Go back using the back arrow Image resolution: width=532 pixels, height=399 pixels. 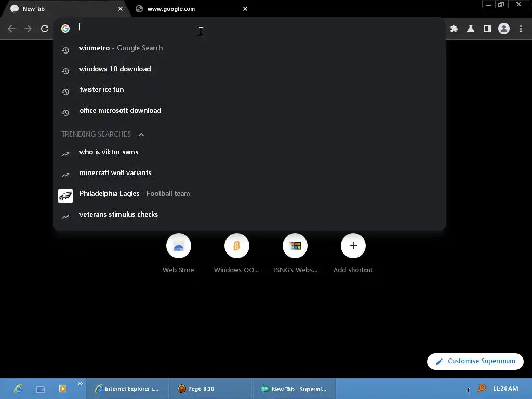point(11,29)
